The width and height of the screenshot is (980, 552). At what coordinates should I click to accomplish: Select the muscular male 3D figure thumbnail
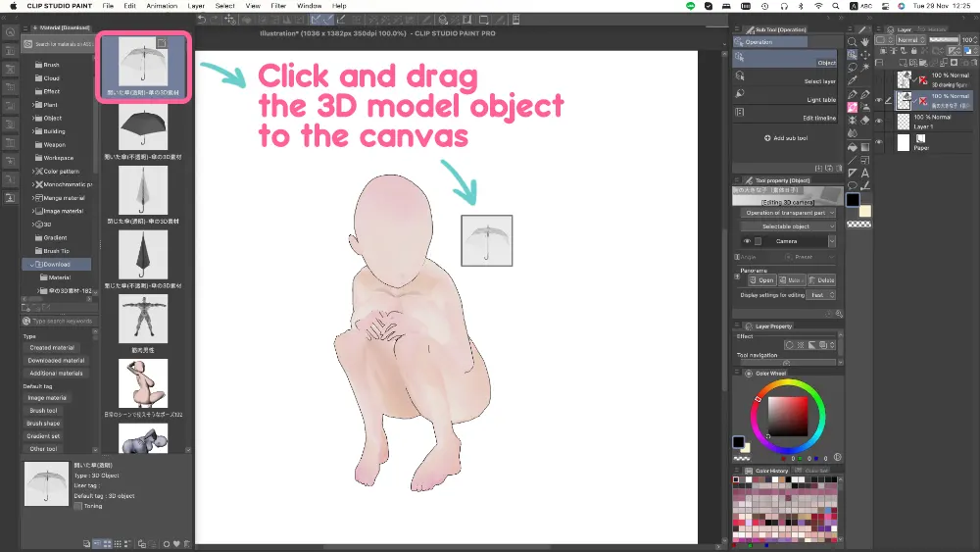(143, 319)
